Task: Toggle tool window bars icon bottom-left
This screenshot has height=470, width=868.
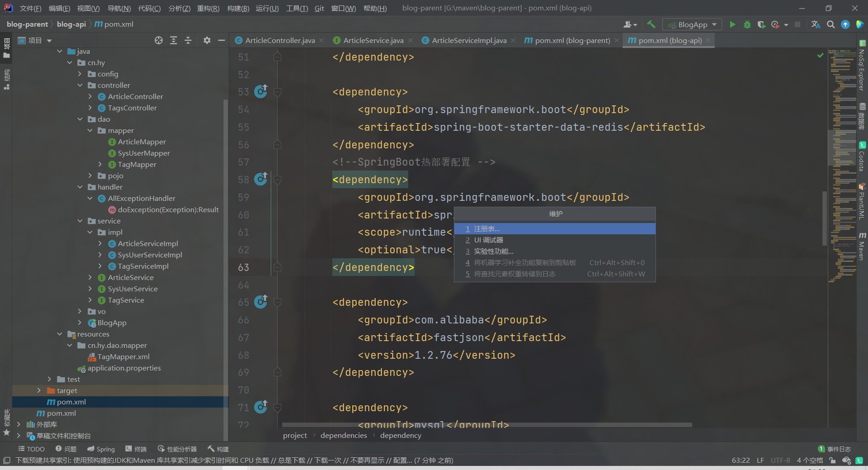Action: click(x=7, y=460)
